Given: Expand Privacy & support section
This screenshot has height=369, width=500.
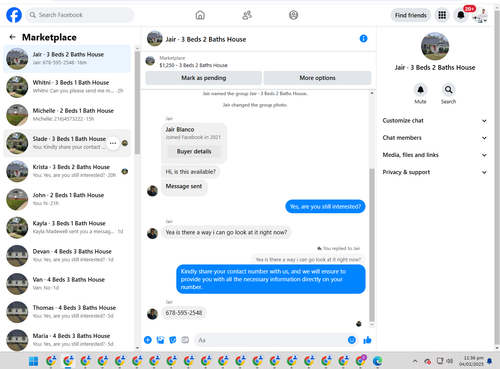Looking at the screenshot, I should coord(435,172).
